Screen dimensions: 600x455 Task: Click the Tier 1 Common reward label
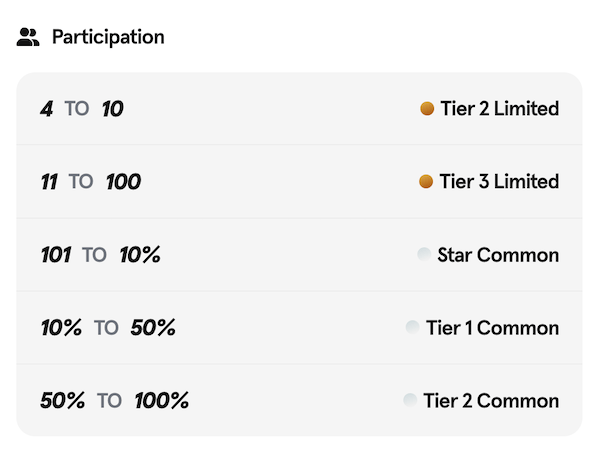pyautogui.click(x=492, y=327)
